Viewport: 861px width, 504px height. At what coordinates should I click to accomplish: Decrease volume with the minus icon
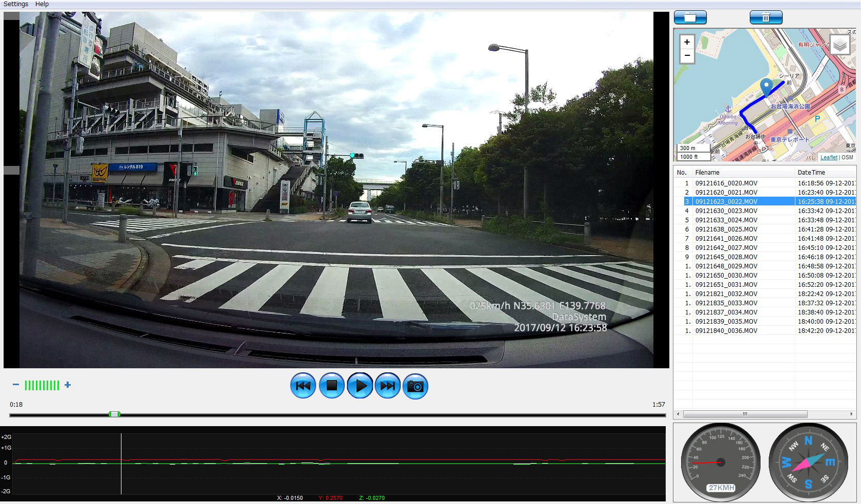(16, 385)
